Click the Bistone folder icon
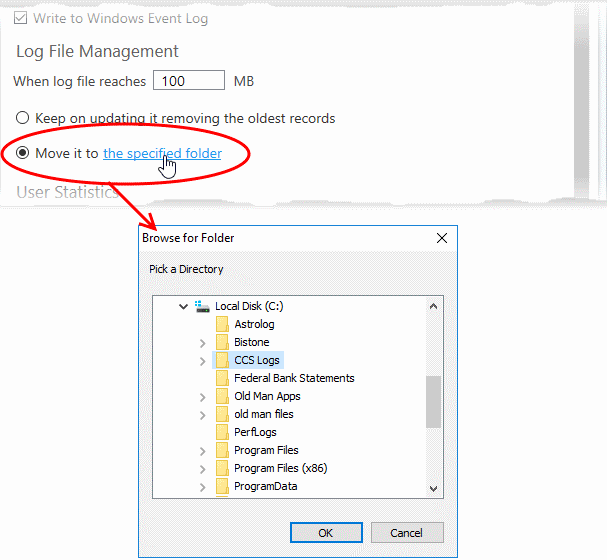The width and height of the screenshot is (607, 560). [x=222, y=342]
